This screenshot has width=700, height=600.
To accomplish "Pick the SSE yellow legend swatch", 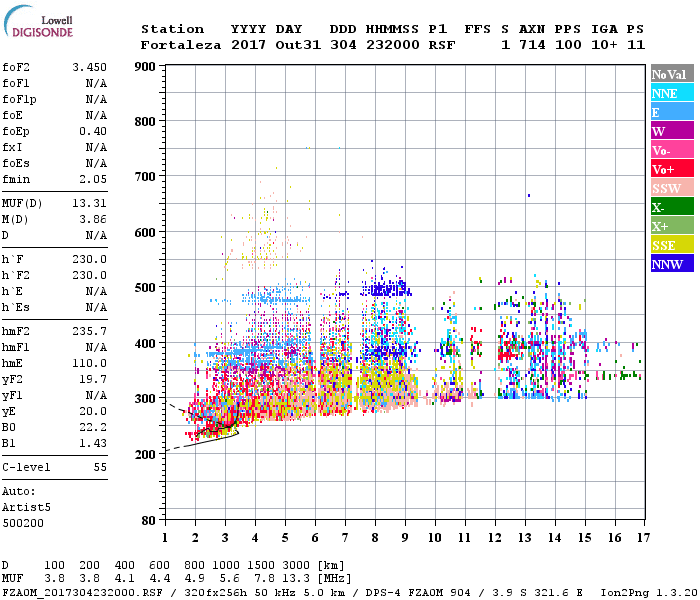I will pos(672,245).
